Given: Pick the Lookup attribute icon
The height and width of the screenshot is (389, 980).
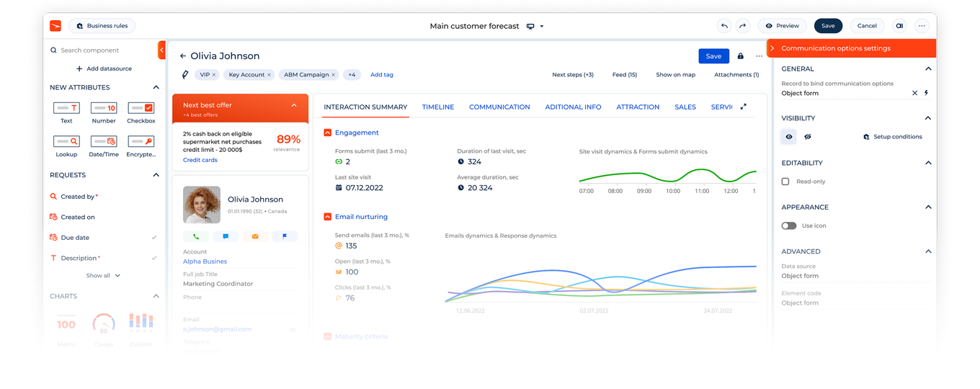Looking at the screenshot, I should click(66, 142).
